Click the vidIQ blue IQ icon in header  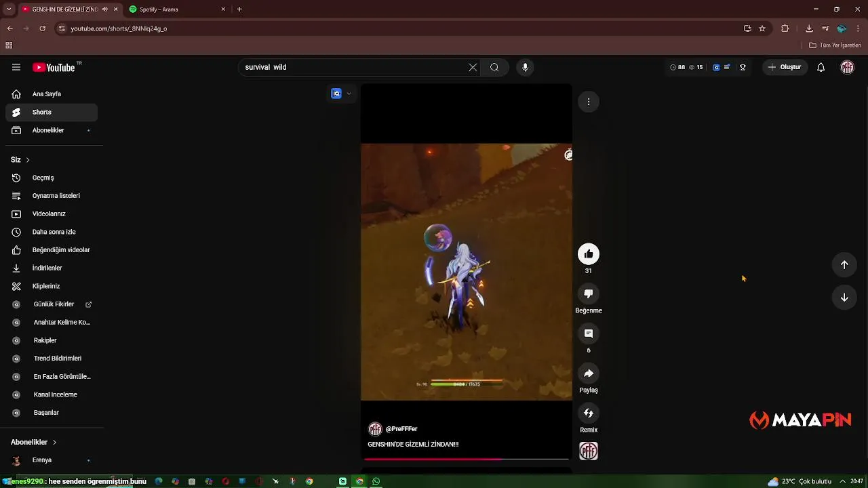tap(716, 67)
